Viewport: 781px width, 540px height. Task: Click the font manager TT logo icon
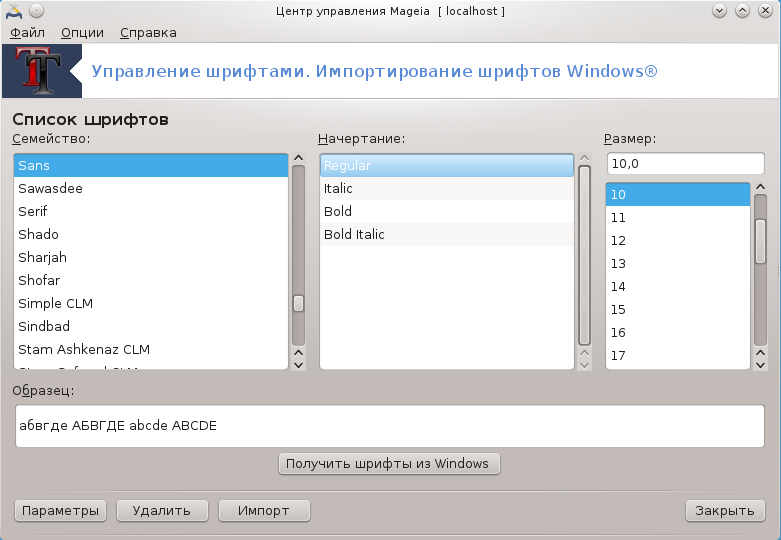(42, 71)
